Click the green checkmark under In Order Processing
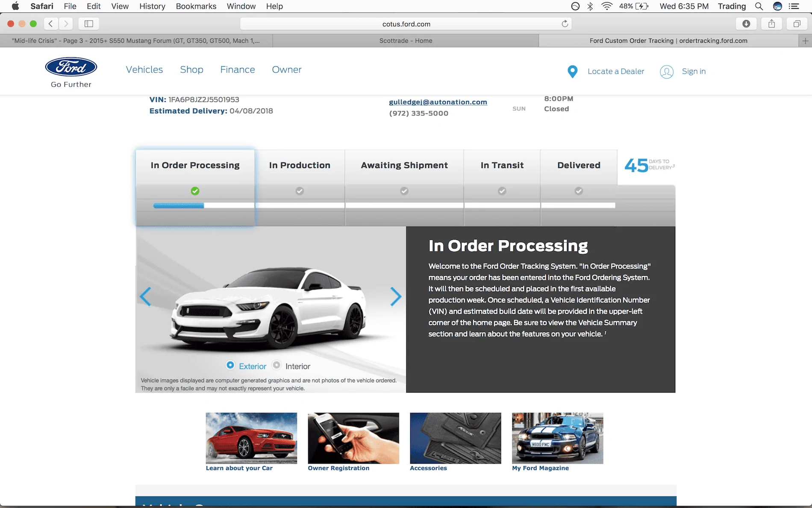 pyautogui.click(x=195, y=191)
